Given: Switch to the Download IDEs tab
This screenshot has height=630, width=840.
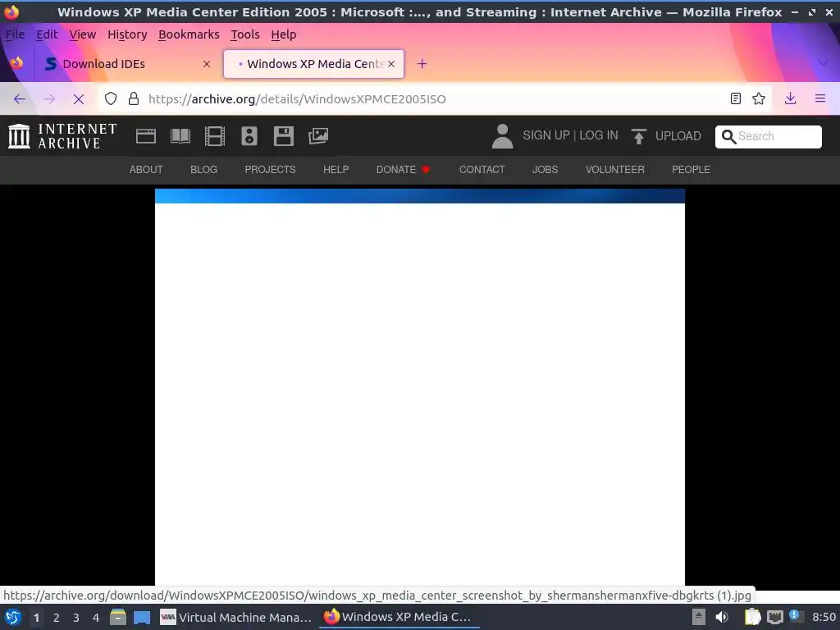Looking at the screenshot, I should pos(127,64).
